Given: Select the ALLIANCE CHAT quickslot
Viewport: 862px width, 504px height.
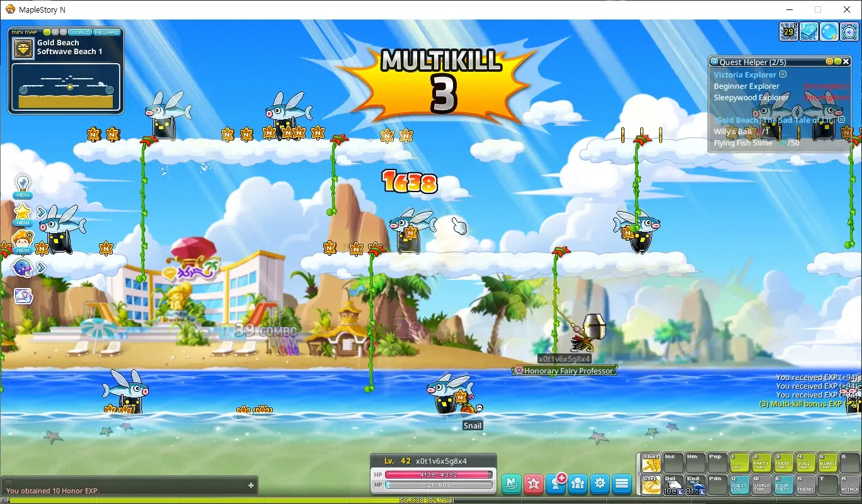Looking at the screenshot, I should pos(827,463).
